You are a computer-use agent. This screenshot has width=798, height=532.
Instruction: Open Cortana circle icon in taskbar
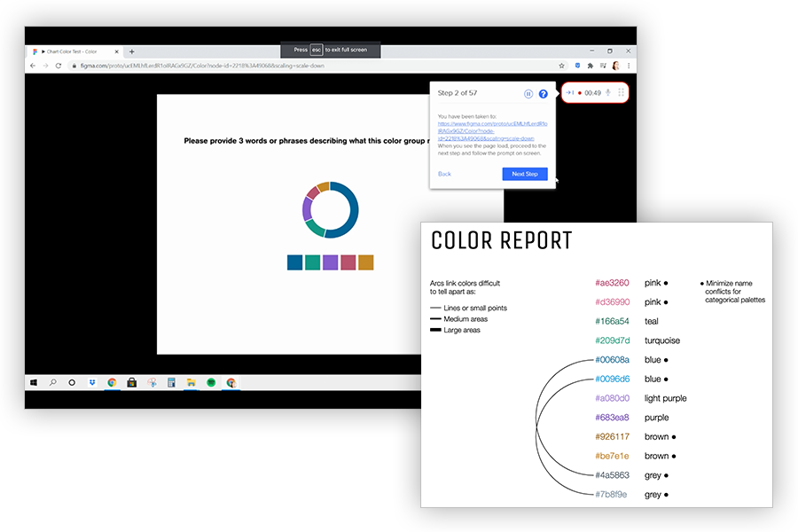pyautogui.click(x=72, y=382)
